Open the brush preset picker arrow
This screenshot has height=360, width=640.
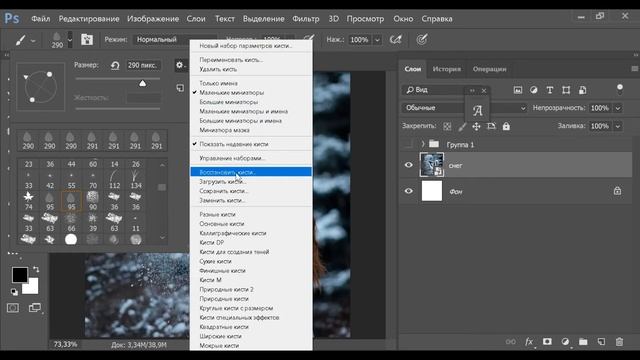pyautogui.click(x=70, y=40)
